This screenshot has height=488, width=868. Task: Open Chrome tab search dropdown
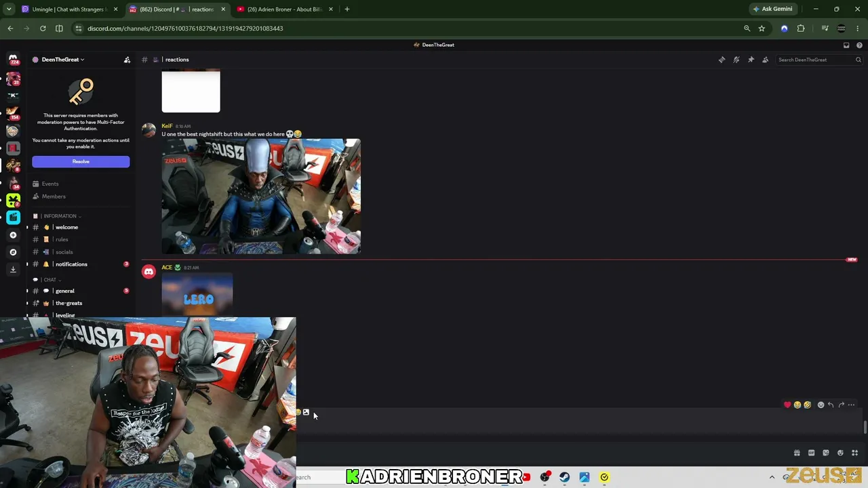pyautogui.click(x=9, y=9)
